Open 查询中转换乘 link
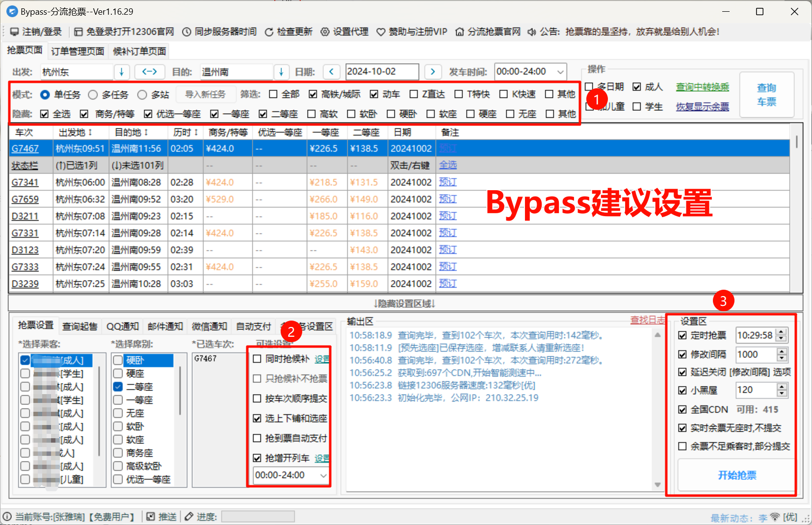The image size is (812, 525). pos(702,87)
